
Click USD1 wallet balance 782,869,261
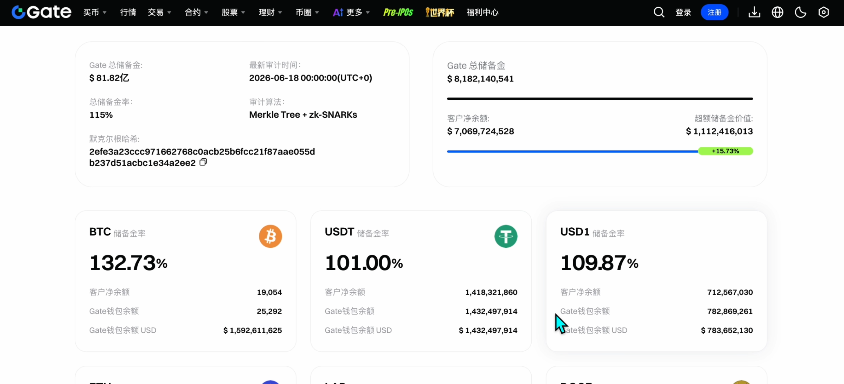coord(730,311)
